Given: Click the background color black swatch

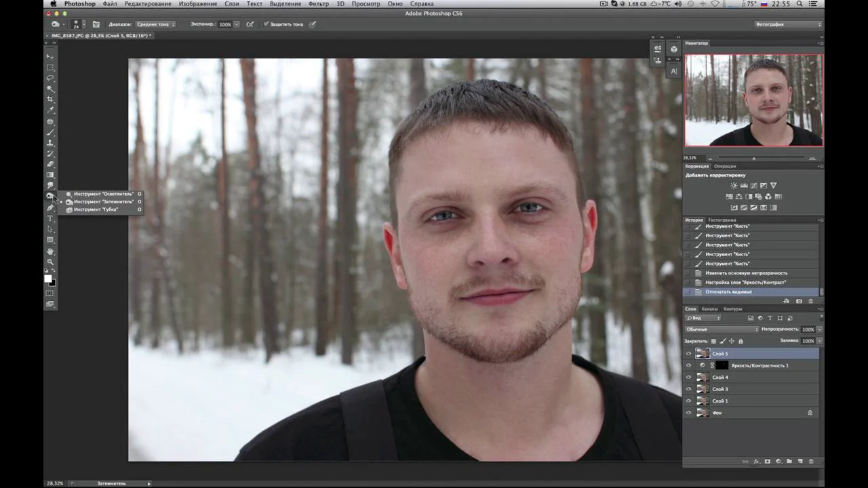Looking at the screenshot, I should pyautogui.click(x=53, y=283).
